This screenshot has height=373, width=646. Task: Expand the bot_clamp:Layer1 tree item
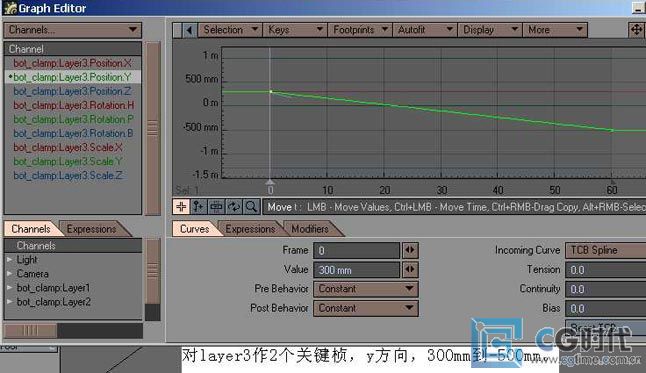pyautogui.click(x=9, y=288)
